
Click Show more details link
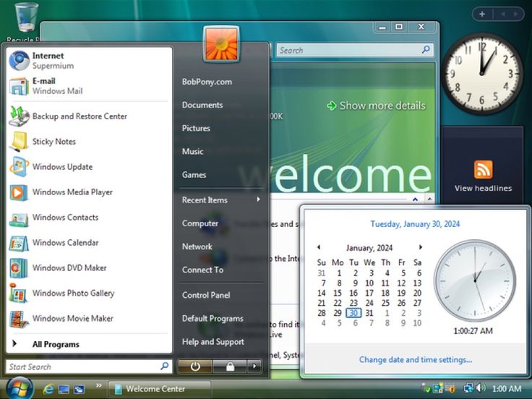point(376,106)
